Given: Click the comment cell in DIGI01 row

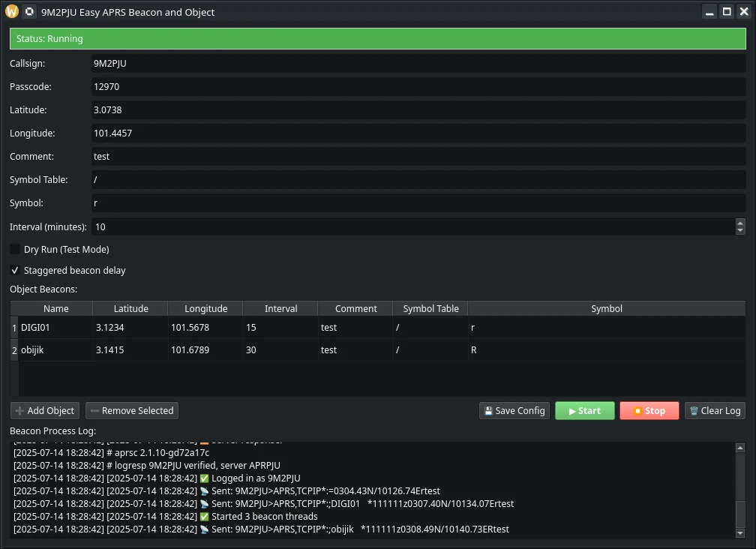Looking at the screenshot, I should [x=355, y=328].
